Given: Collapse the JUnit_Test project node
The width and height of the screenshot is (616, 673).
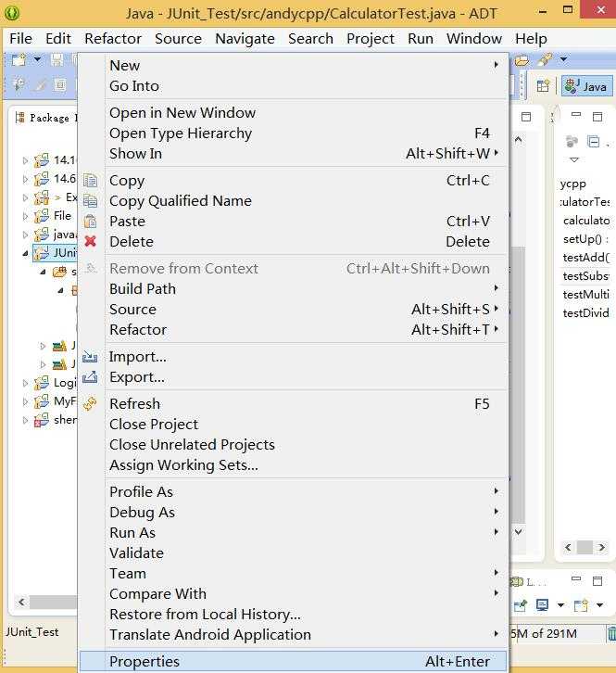Looking at the screenshot, I should coord(25,253).
